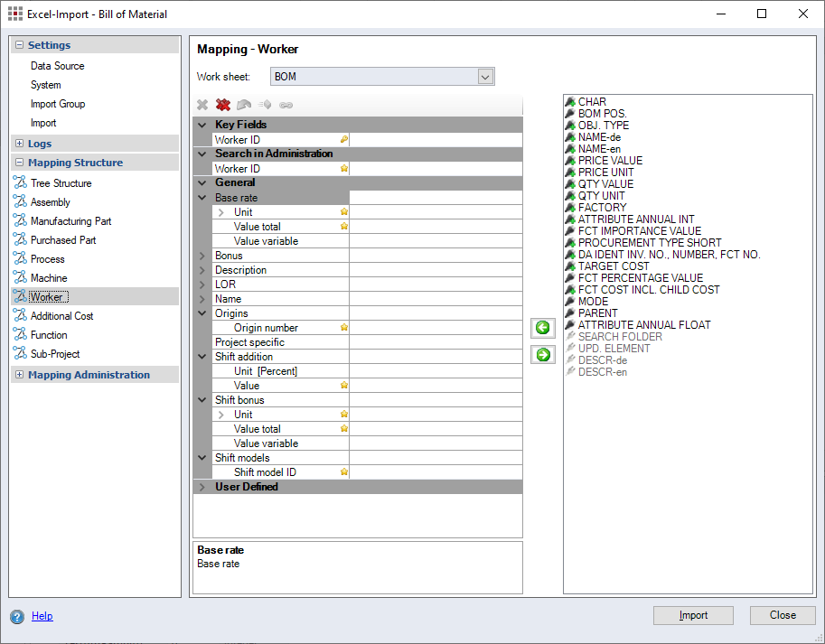
Task: Click the Machine mapping structure icon
Action: pos(20,278)
